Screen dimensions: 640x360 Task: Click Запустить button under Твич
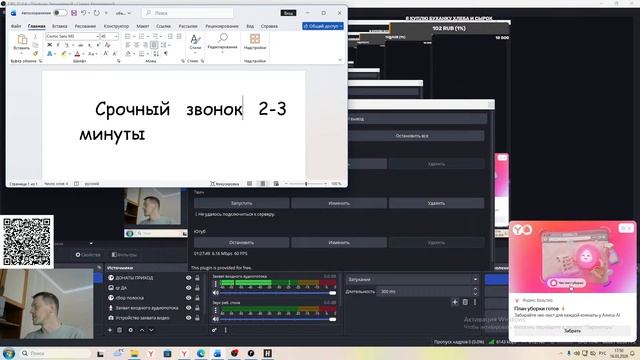(x=241, y=203)
